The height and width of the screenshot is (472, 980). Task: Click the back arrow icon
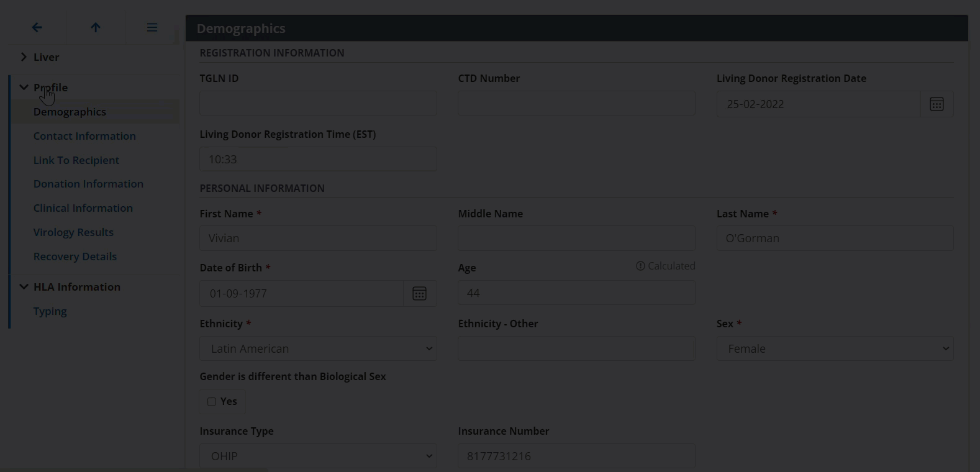pyautogui.click(x=37, y=27)
